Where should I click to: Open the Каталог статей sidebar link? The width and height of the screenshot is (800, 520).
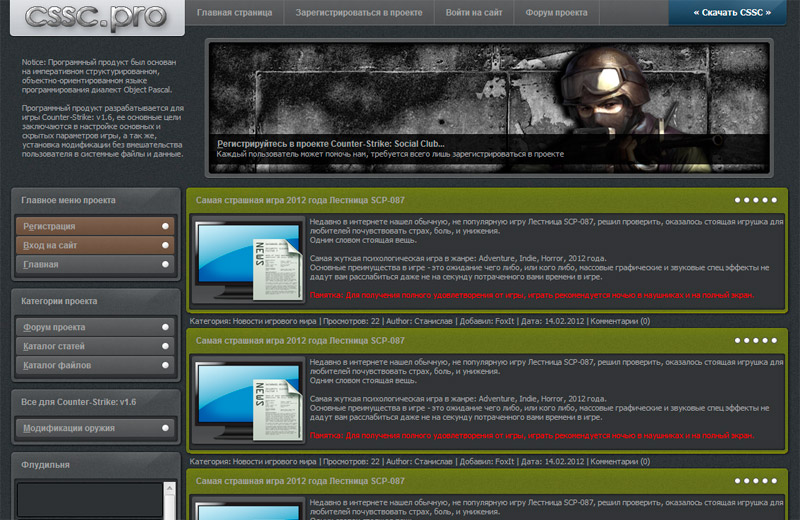coord(95,346)
